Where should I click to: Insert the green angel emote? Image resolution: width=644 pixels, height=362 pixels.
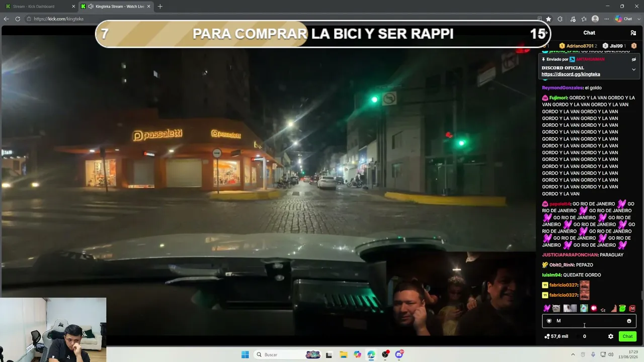pyautogui.click(x=622, y=308)
